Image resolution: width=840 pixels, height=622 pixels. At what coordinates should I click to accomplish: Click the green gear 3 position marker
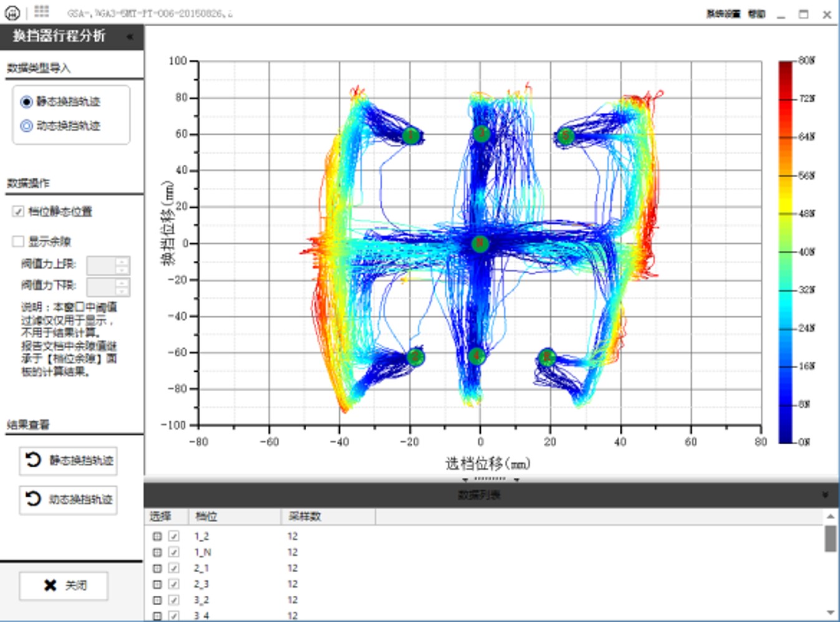coord(481,134)
